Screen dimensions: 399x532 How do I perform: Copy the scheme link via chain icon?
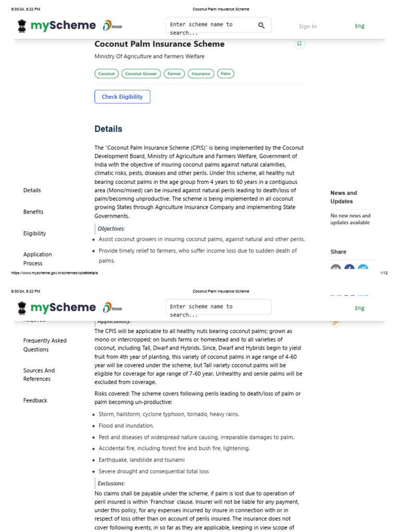(336, 323)
